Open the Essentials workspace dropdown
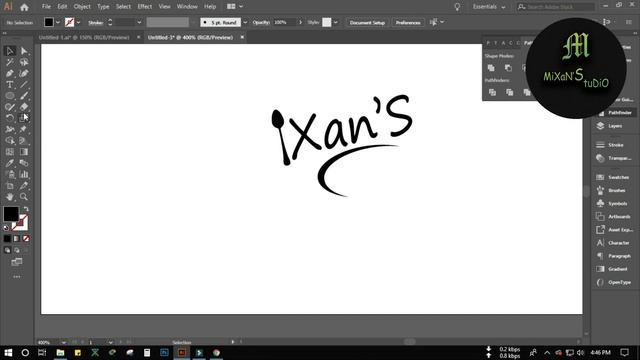This screenshot has height=360, width=640. pos(489,7)
